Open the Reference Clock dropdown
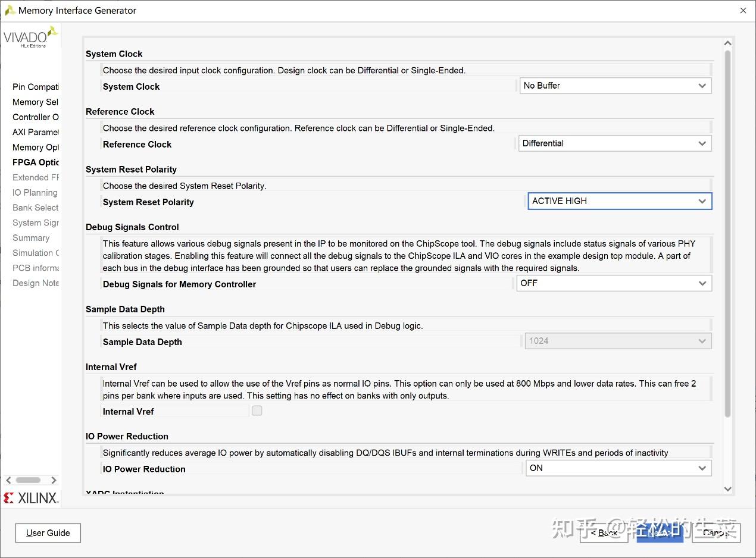Viewport: 756px width, 558px height. tap(616, 143)
